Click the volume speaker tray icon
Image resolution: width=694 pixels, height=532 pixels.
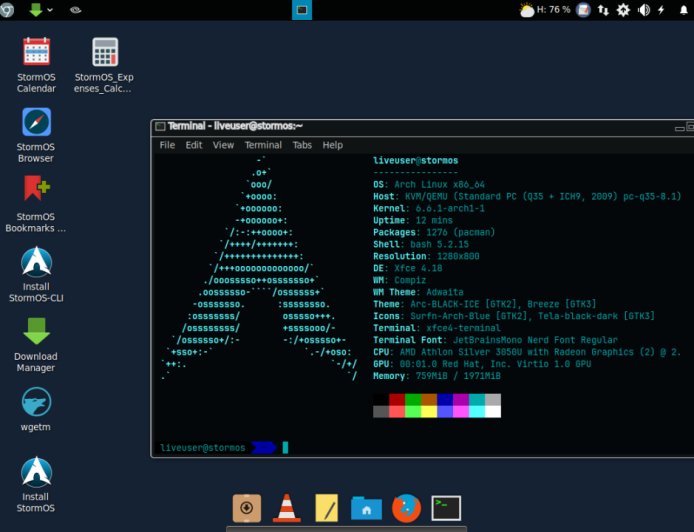tap(644, 10)
